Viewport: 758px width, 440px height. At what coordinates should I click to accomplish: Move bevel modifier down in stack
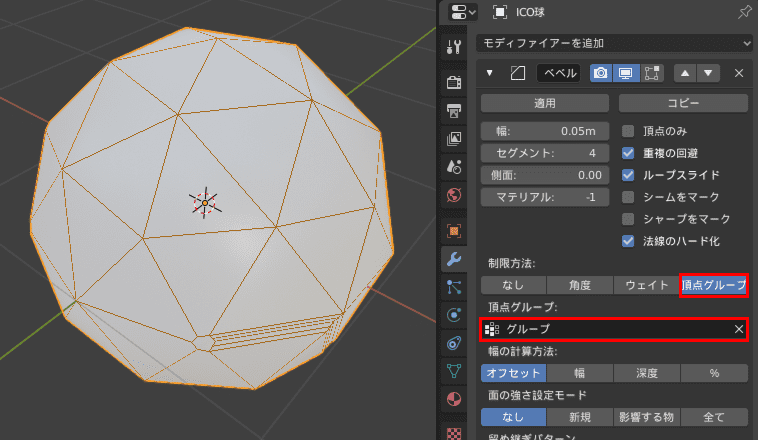pos(708,73)
